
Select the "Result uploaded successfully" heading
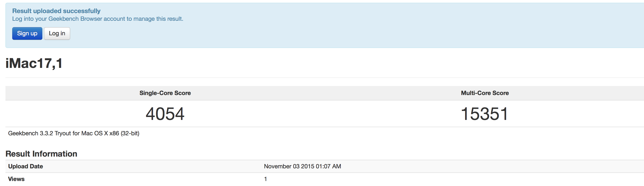pyautogui.click(x=56, y=11)
